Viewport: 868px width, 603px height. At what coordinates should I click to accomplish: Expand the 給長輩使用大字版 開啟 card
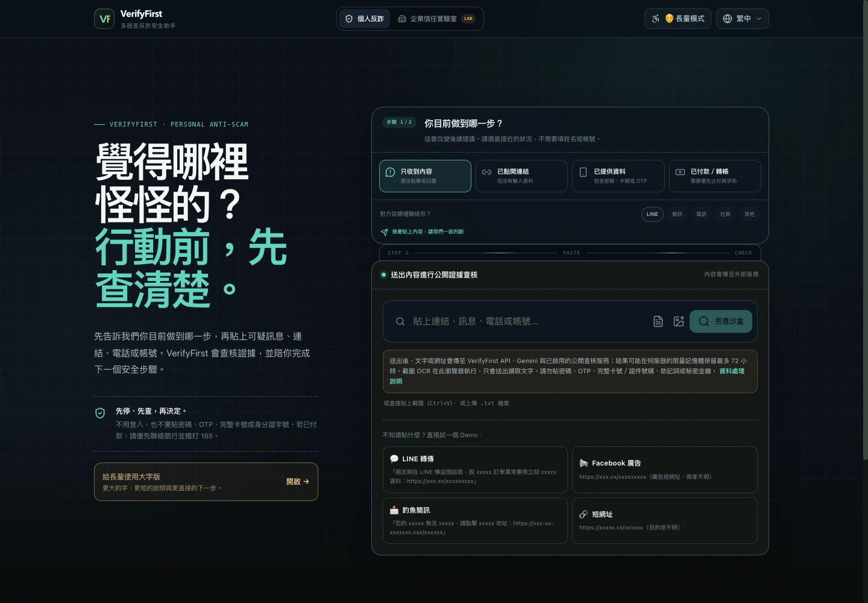[206, 482]
